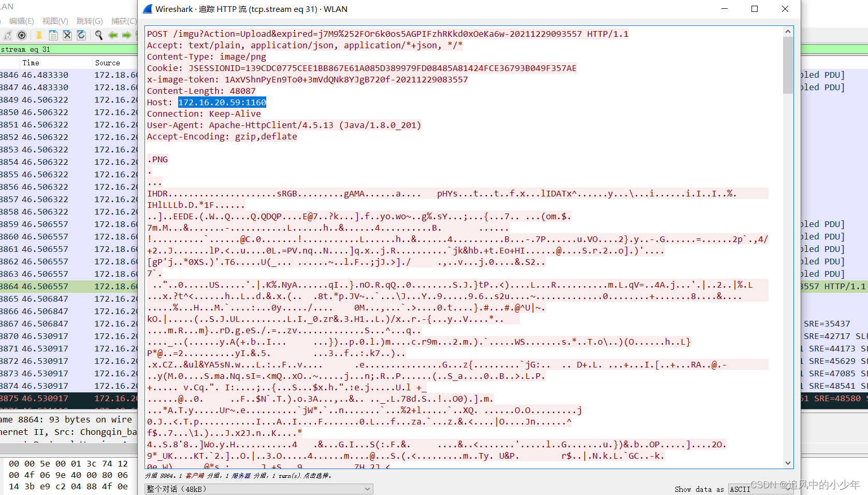Click the 'Connection: Keep-Alive' line
This screenshot has height=495, width=868.
click(204, 114)
